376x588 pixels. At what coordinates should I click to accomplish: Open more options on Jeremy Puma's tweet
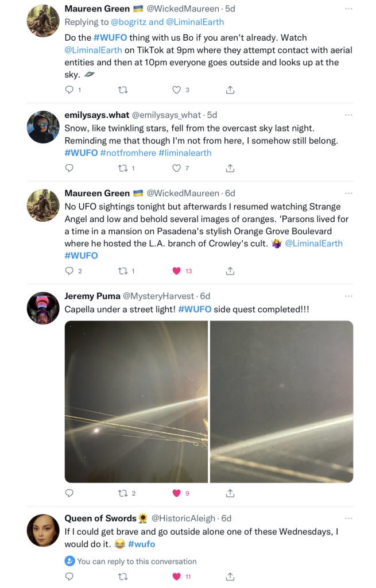(348, 296)
